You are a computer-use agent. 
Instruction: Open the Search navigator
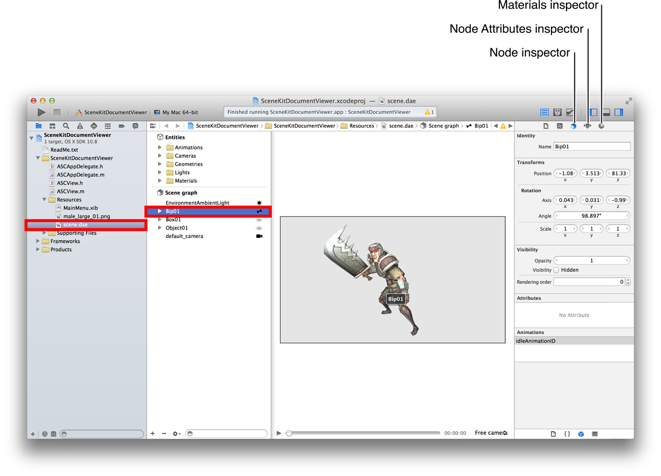(66, 126)
